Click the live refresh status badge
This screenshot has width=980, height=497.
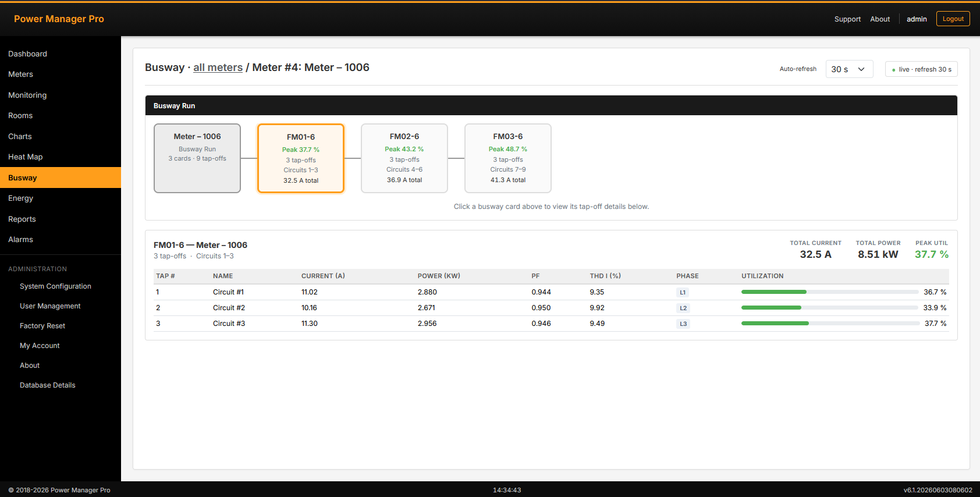(921, 69)
